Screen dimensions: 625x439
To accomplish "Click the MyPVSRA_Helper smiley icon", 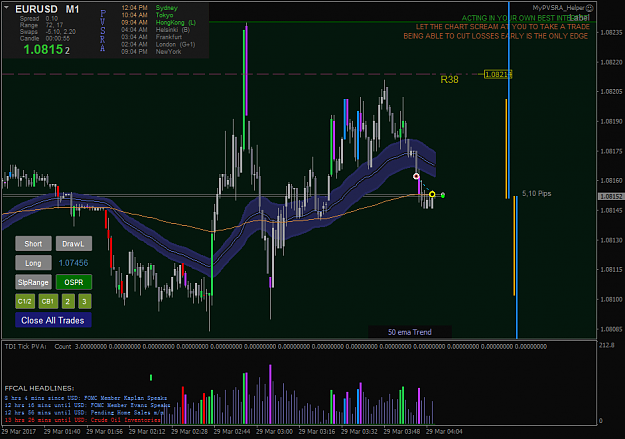I will tap(590, 8).
